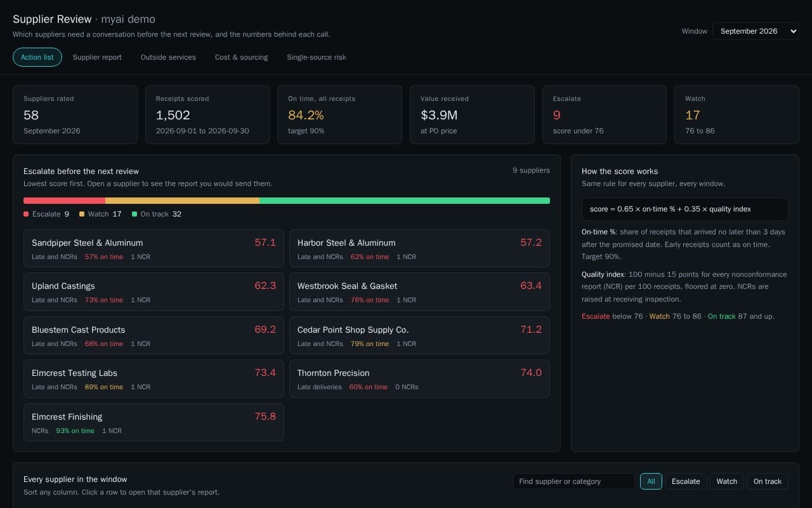Click the Suppliers rated 58 stat card

[x=75, y=114]
